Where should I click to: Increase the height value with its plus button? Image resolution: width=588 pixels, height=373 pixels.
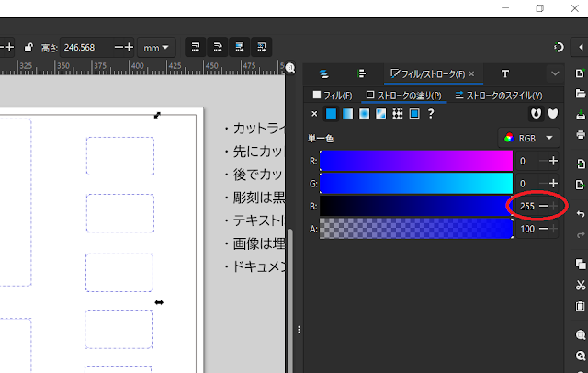[129, 47]
